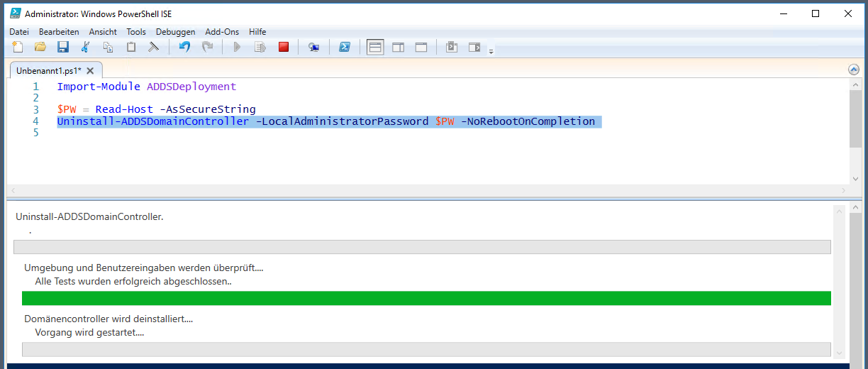868x369 pixels.
Task: Clear the console pane
Action: [153, 47]
